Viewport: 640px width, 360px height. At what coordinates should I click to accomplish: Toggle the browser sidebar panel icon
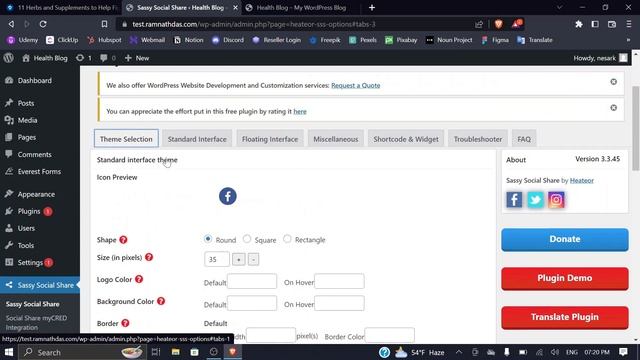tap(595, 24)
